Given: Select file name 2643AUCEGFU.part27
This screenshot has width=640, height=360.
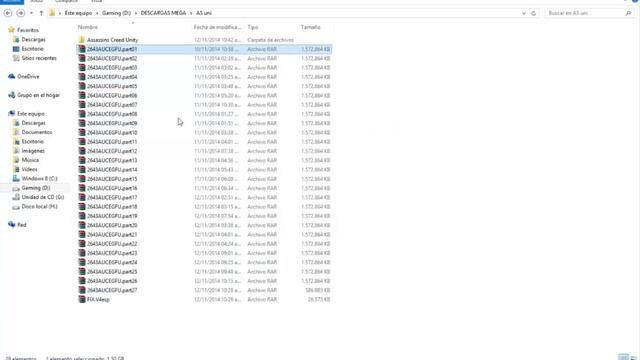Looking at the screenshot, I should click(x=112, y=290).
